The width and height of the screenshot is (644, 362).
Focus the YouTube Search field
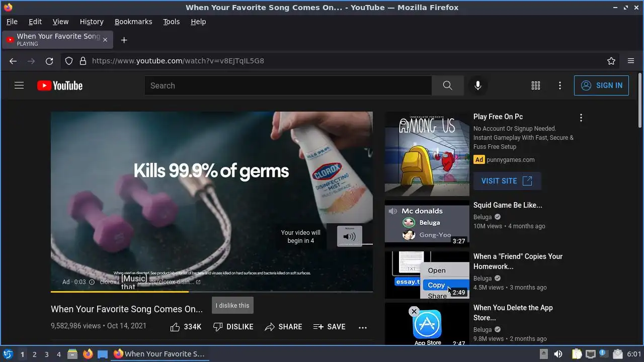click(x=288, y=85)
